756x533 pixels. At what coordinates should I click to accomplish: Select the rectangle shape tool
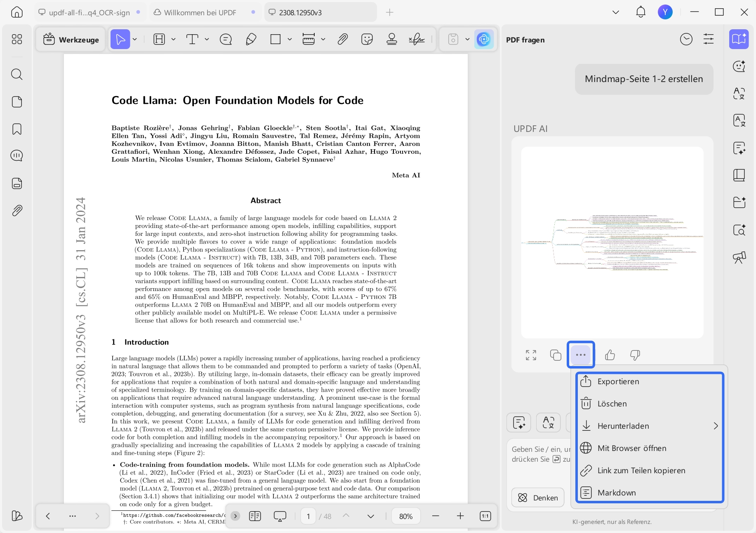276,40
